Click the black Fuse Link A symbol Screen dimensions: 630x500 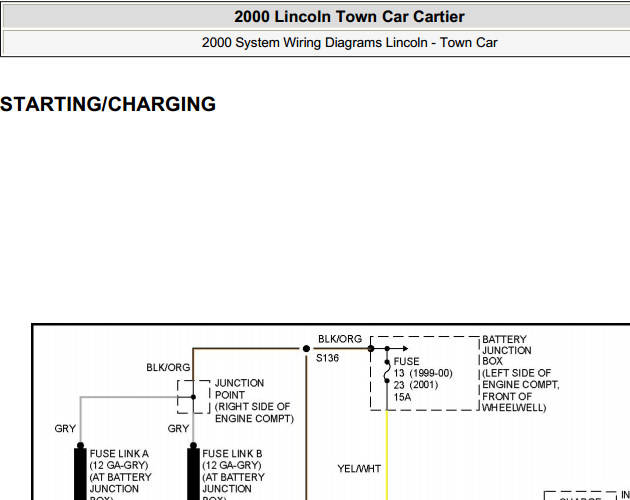80,472
